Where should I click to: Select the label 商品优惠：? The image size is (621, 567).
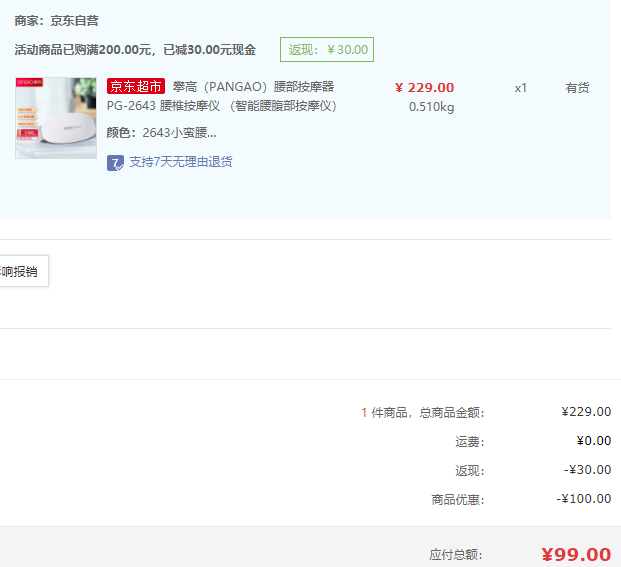point(458,499)
